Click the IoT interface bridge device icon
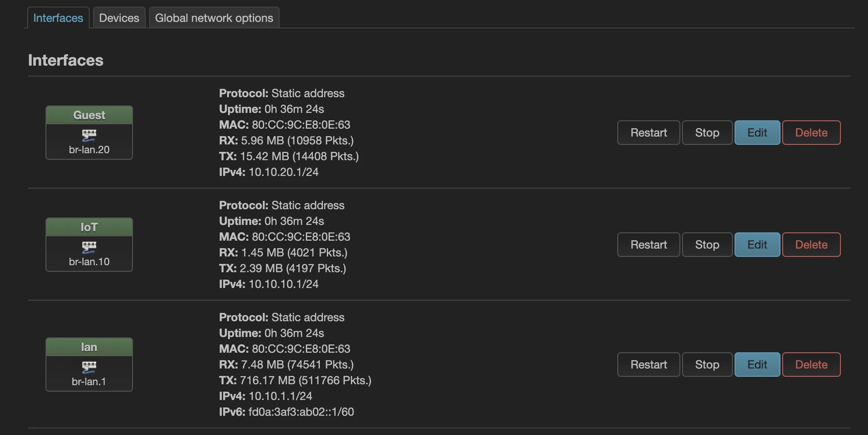This screenshot has width=868, height=435. [x=89, y=247]
